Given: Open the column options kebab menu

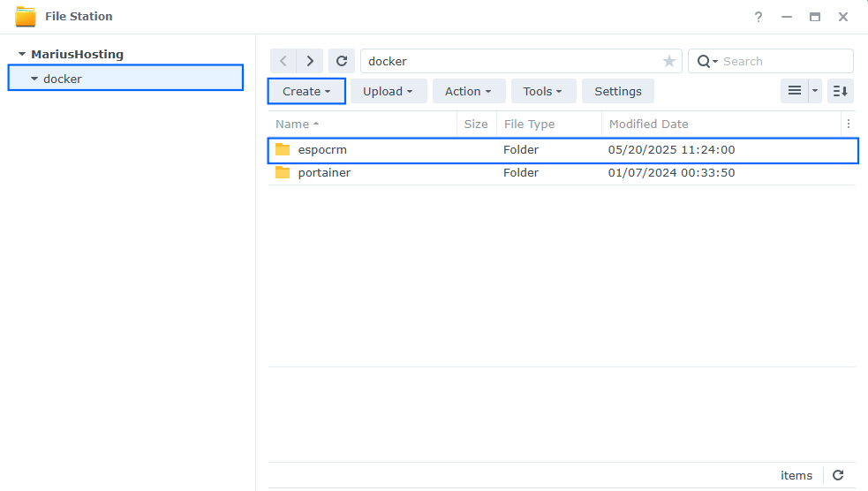Looking at the screenshot, I should [x=848, y=124].
